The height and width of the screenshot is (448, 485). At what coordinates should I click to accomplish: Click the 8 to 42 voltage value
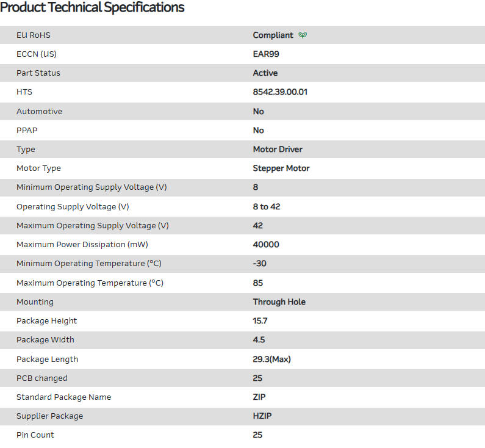coord(267,206)
